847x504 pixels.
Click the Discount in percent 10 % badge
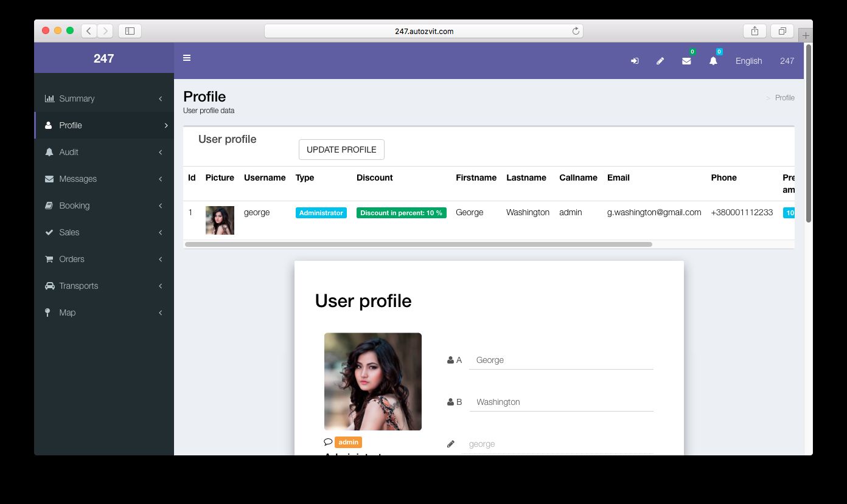click(402, 213)
